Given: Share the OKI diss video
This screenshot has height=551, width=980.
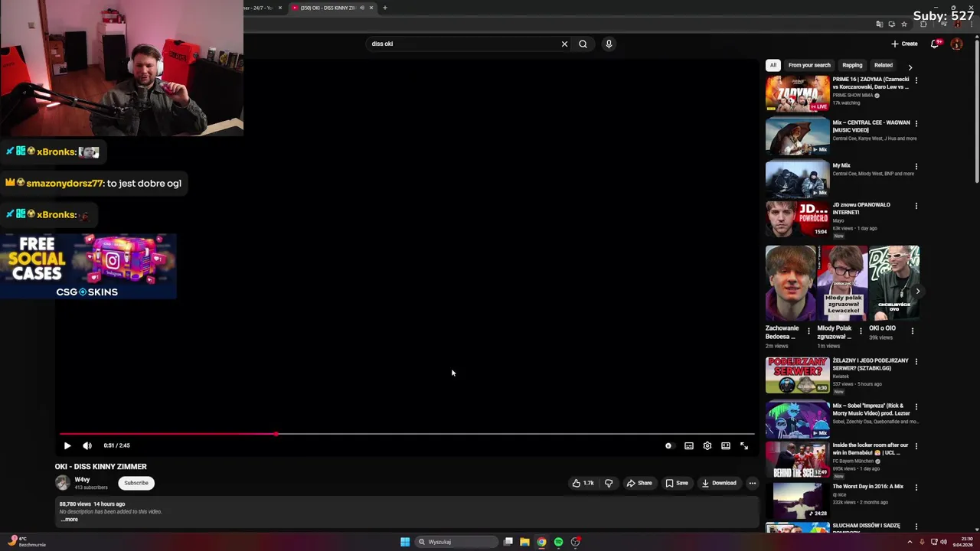Looking at the screenshot, I should [x=639, y=483].
